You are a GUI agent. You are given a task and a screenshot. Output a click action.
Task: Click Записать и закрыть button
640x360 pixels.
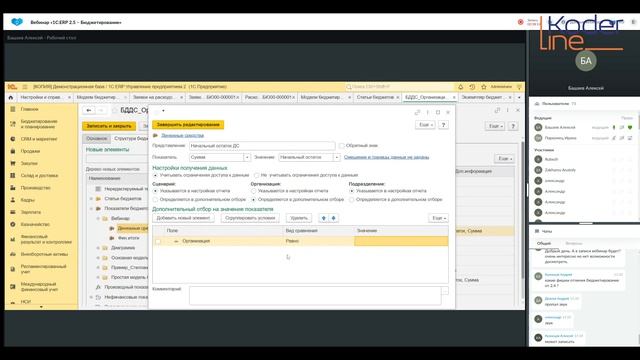tap(109, 126)
